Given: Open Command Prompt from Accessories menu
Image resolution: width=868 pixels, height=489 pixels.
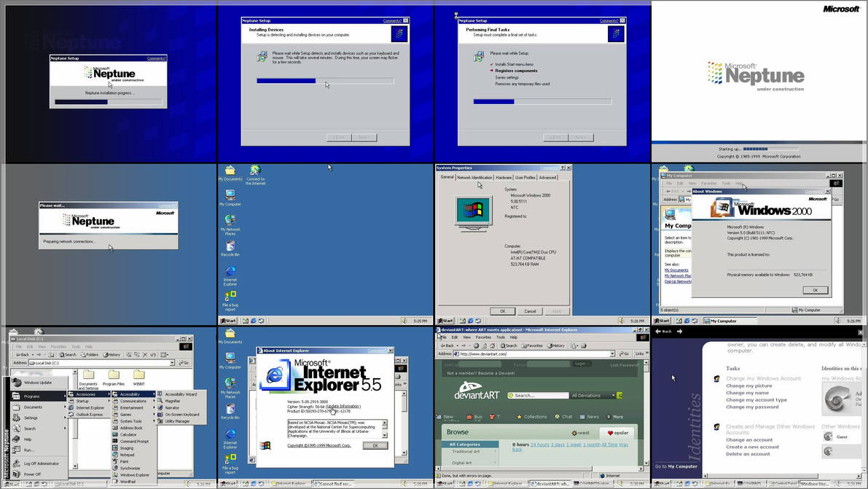Looking at the screenshot, I should click(x=134, y=442).
